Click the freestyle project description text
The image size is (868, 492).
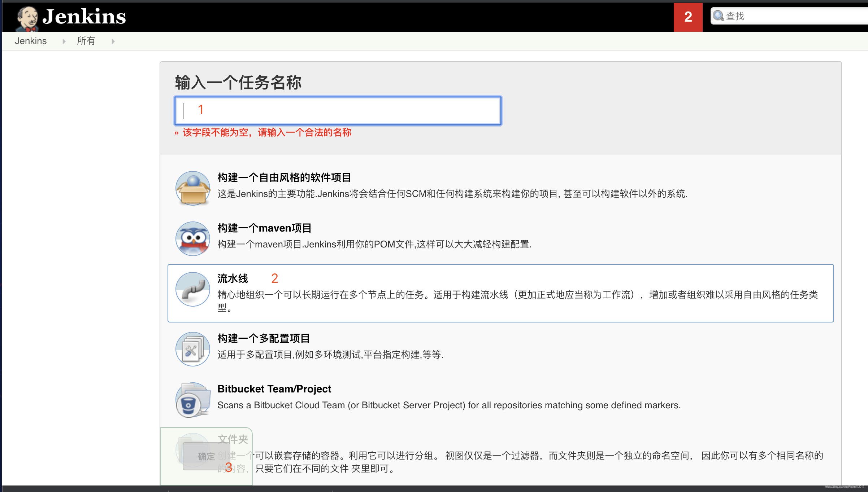(x=452, y=194)
